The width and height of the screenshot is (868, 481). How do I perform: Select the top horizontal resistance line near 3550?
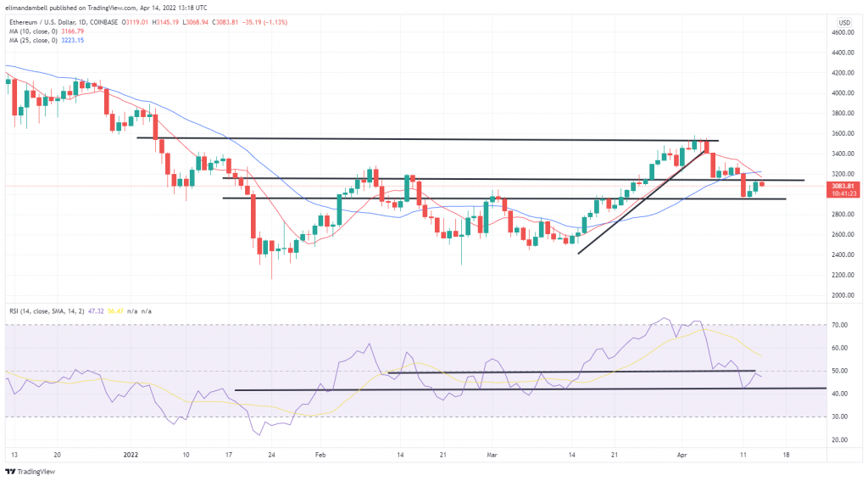pyautogui.click(x=427, y=139)
